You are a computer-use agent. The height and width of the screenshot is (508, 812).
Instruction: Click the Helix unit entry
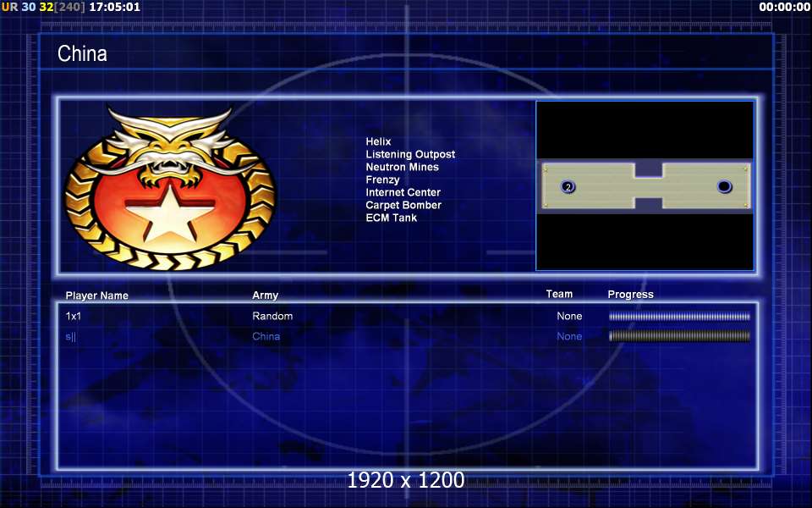[x=379, y=141]
